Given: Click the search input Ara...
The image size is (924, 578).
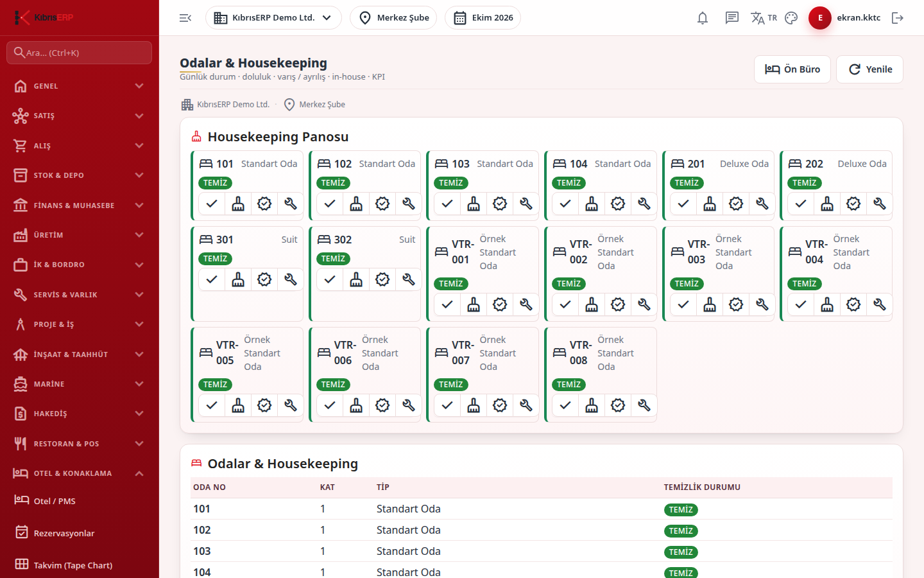Looking at the screenshot, I should pos(80,53).
